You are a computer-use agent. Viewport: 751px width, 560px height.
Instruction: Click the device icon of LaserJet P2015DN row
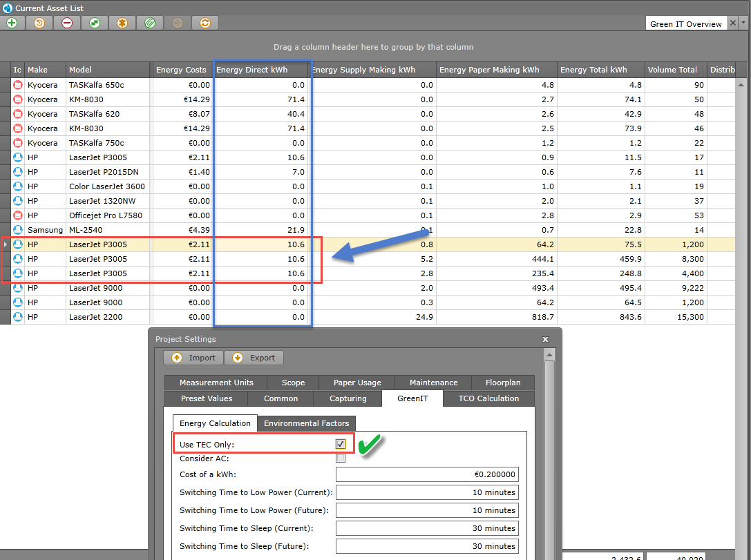click(18, 172)
